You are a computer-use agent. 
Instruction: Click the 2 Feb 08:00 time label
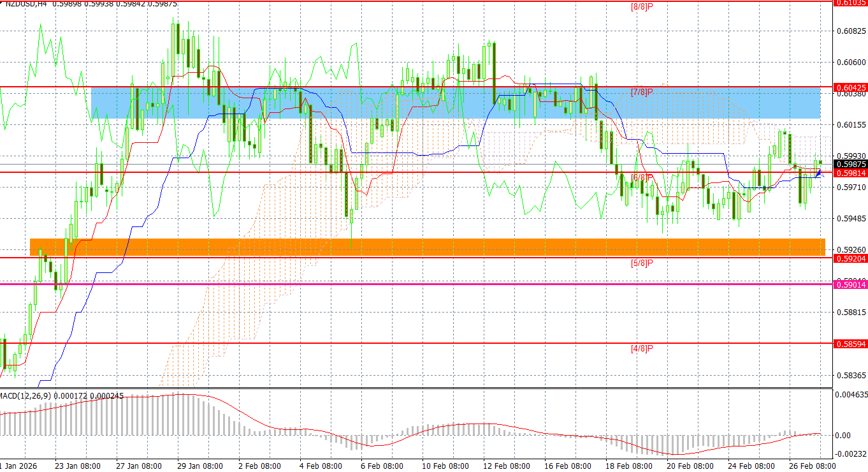click(x=259, y=466)
